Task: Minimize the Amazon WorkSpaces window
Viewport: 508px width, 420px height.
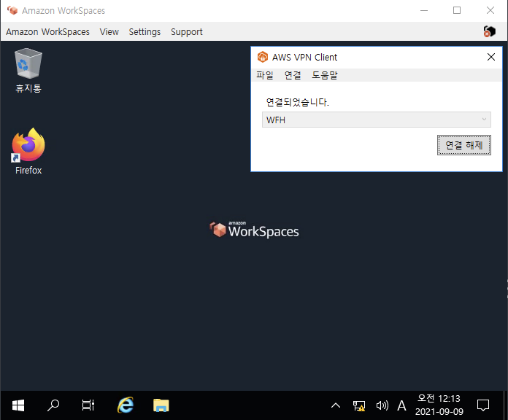Action: (424, 10)
